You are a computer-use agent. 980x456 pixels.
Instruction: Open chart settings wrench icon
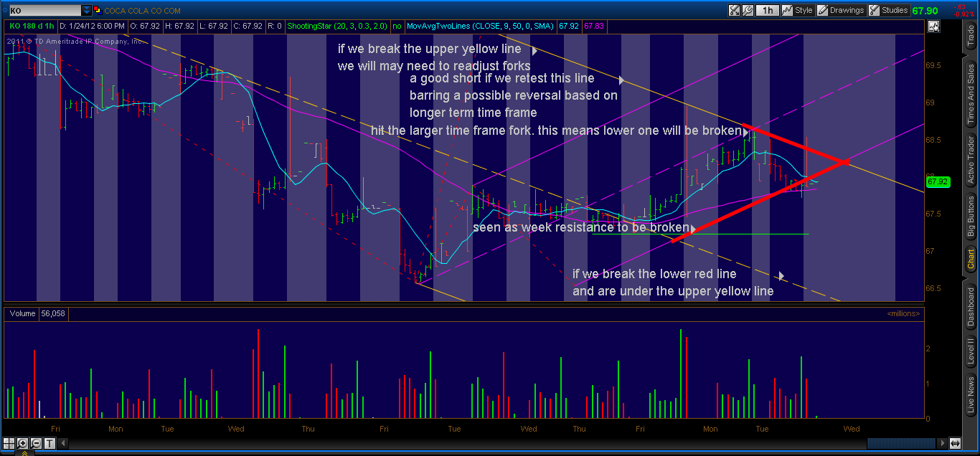tap(747, 11)
